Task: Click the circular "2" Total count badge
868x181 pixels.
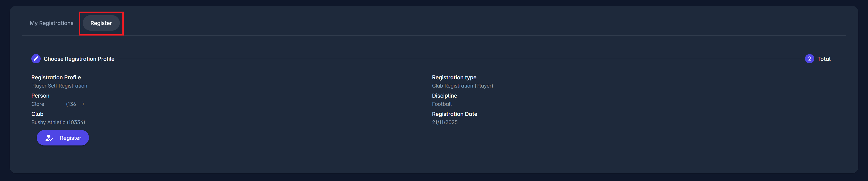Action: [x=810, y=58]
